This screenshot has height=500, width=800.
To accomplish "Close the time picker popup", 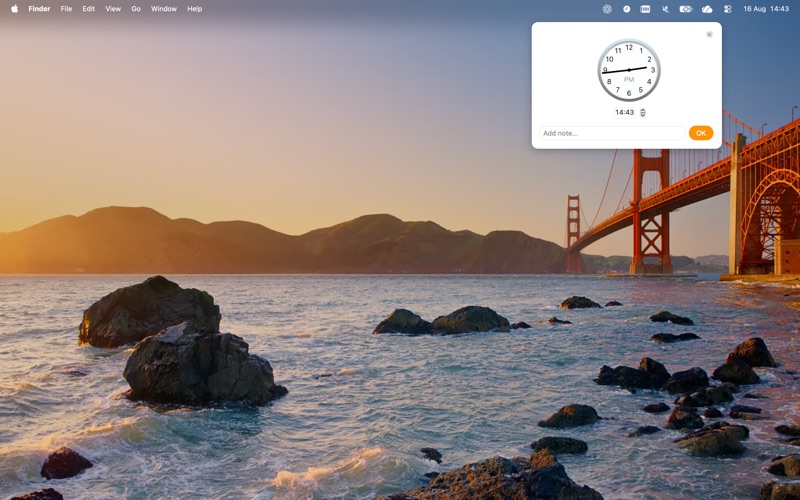I will click(x=709, y=34).
